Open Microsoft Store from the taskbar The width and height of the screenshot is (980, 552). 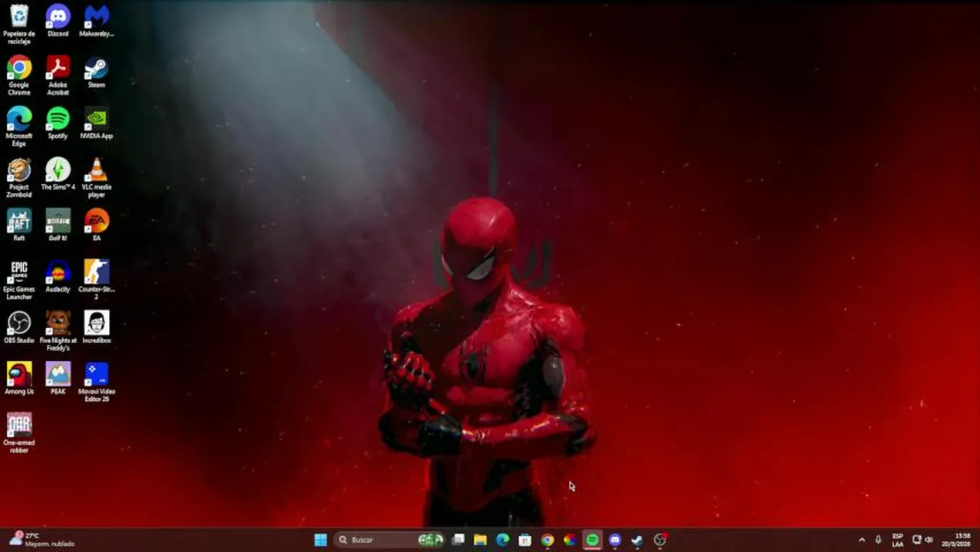tap(525, 540)
